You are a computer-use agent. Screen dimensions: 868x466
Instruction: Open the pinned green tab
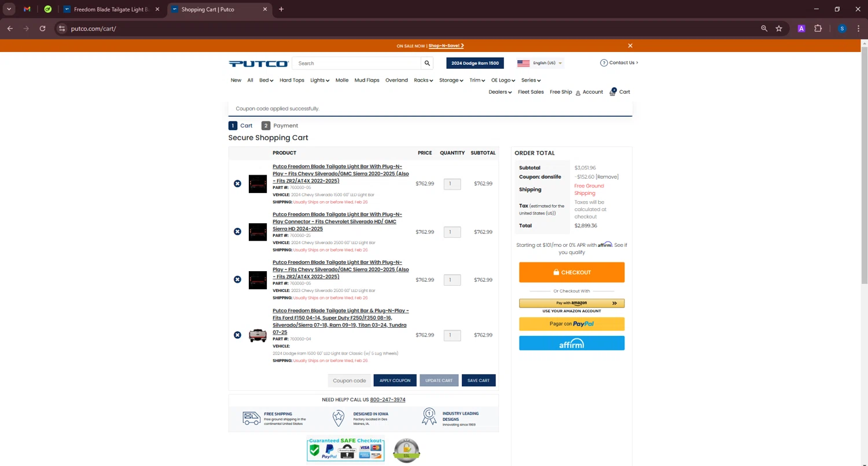[48, 9]
